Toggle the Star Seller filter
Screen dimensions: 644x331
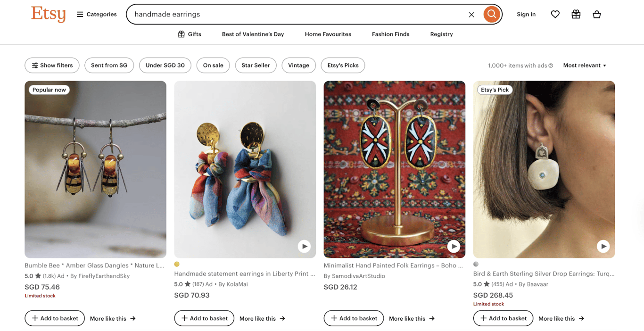(x=256, y=66)
